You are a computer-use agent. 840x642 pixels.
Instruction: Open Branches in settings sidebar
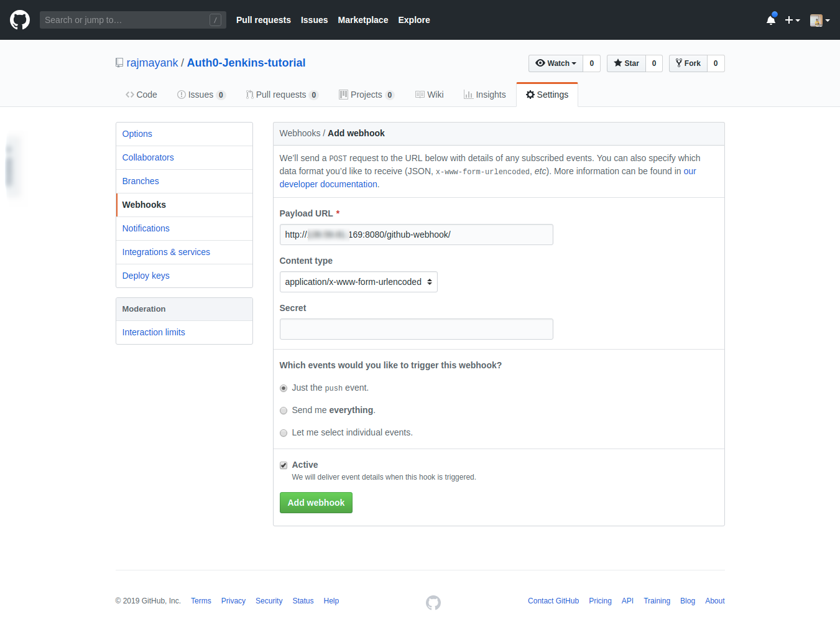[x=184, y=181]
